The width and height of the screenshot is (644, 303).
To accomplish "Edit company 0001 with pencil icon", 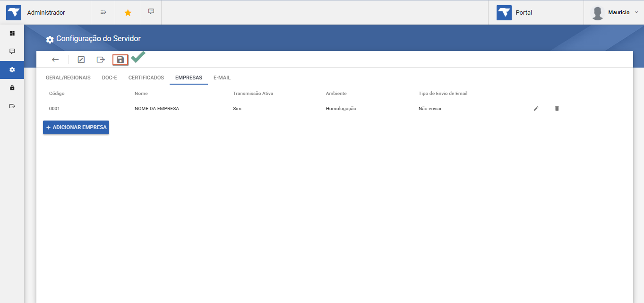I will pyautogui.click(x=536, y=108).
